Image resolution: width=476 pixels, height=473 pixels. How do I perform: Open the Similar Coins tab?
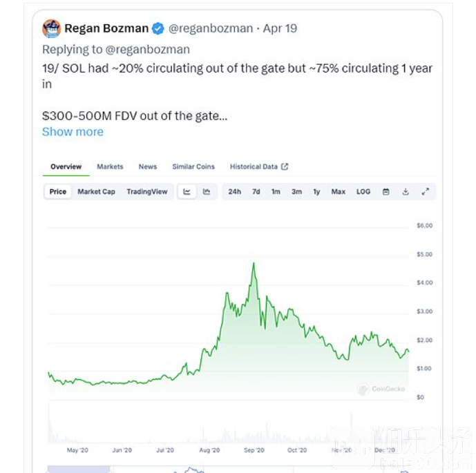click(x=193, y=166)
